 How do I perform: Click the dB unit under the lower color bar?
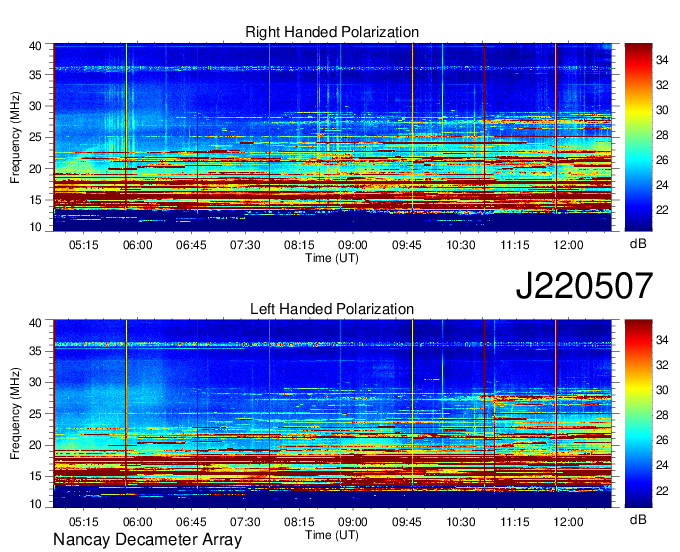point(638,519)
